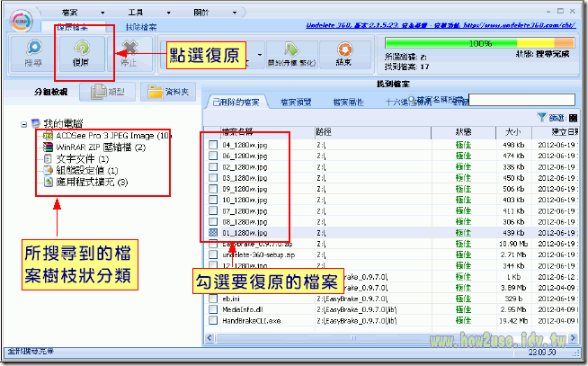Tick the checkbox for HandBrakeCLI.exe
This screenshot has height=366, width=588.
213,320
